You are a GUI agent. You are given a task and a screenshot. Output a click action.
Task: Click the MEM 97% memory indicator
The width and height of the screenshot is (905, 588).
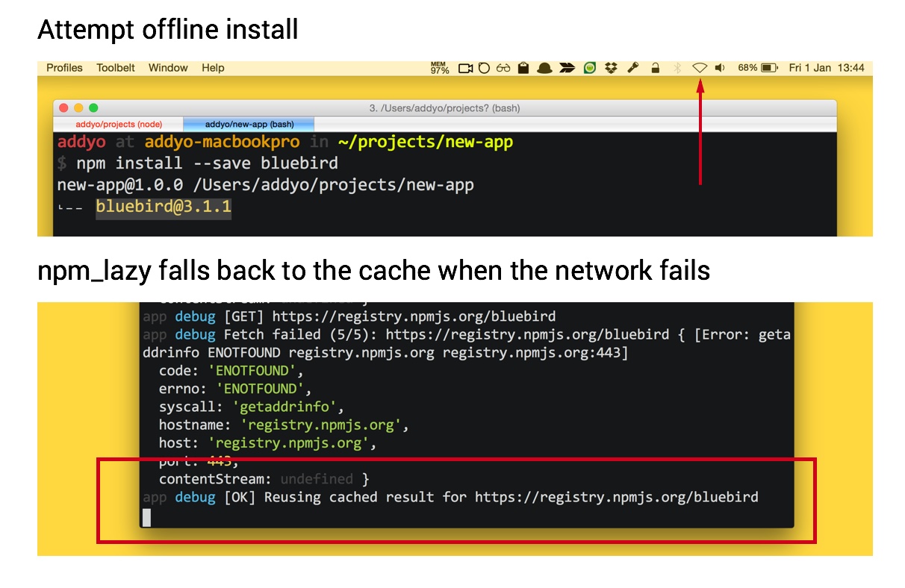click(440, 68)
